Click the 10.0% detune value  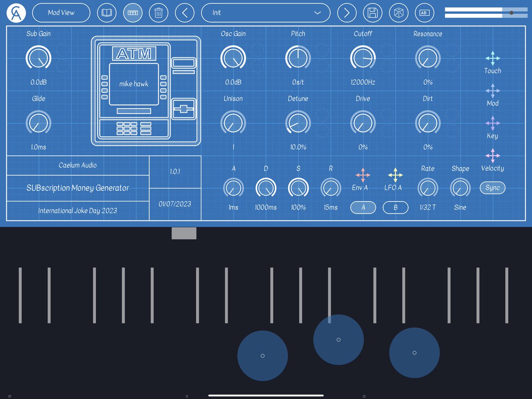point(298,147)
